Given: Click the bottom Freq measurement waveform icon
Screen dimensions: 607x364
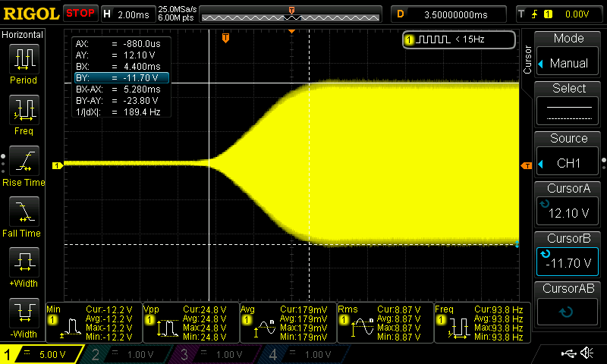Looking at the screenshot, I should 459,328.
